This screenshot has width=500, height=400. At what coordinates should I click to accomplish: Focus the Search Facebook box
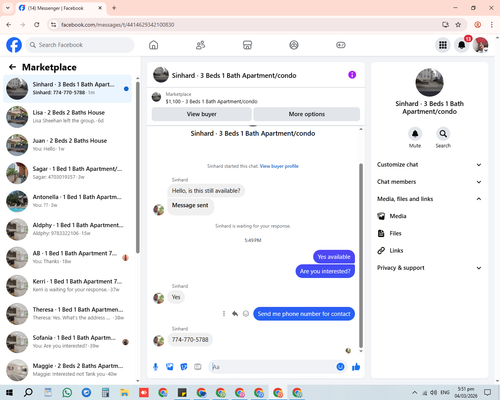[80, 45]
